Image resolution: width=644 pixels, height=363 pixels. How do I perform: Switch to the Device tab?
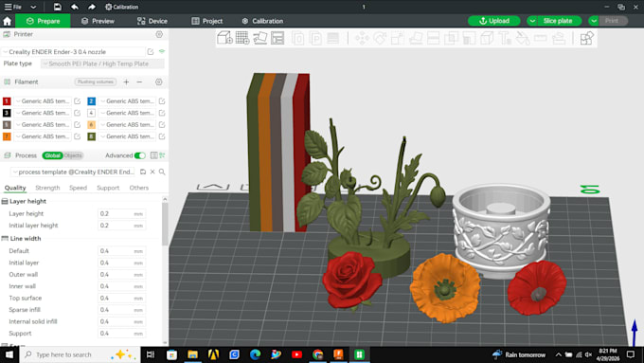152,21
